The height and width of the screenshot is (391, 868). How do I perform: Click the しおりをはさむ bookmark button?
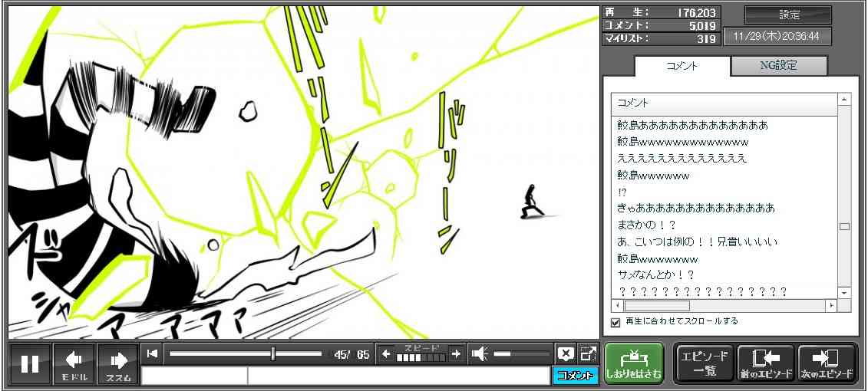click(x=633, y=363)
